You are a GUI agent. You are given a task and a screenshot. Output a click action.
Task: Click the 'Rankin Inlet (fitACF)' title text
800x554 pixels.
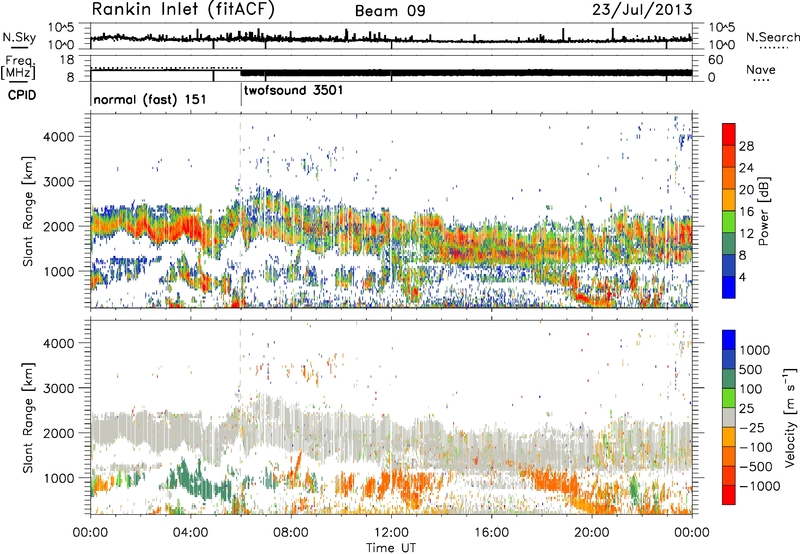(x=183, y=10)
